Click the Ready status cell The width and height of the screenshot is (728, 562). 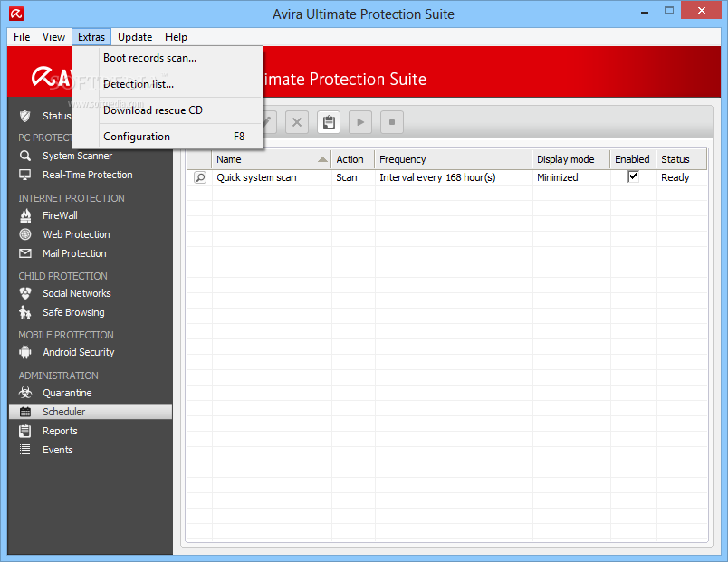point(675,177)
